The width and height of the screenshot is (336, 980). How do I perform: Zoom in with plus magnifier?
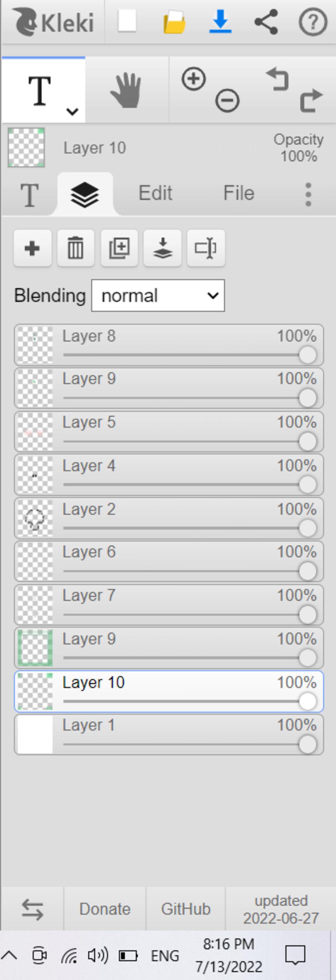point(194,79)
